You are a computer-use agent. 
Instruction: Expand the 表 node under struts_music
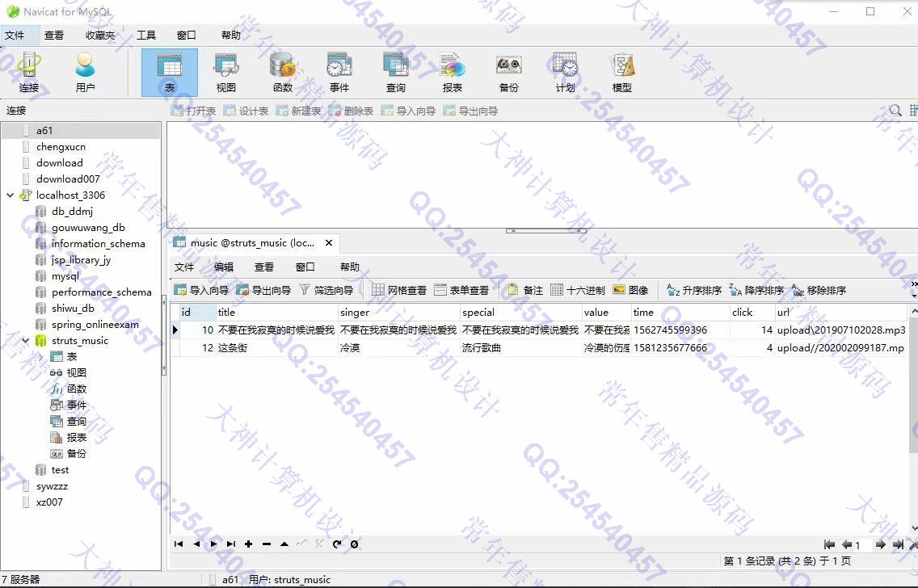tap(41, 356)
